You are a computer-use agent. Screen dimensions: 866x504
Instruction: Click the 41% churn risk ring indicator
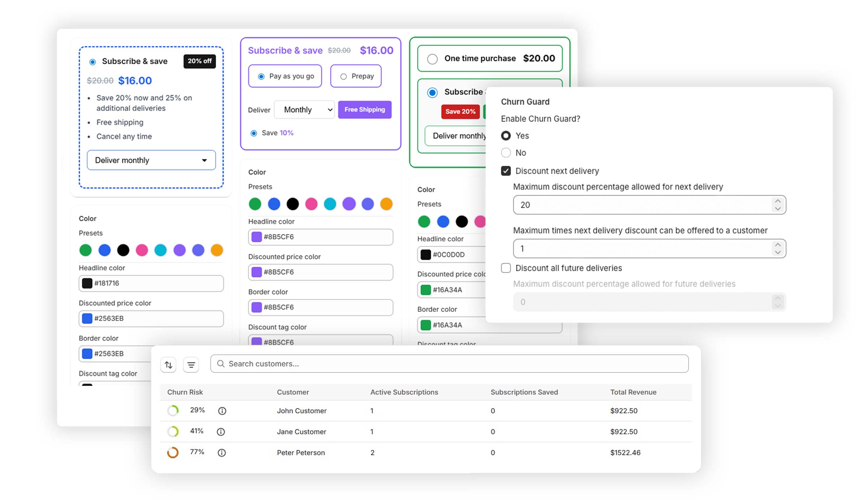click(x=173, y=431)
